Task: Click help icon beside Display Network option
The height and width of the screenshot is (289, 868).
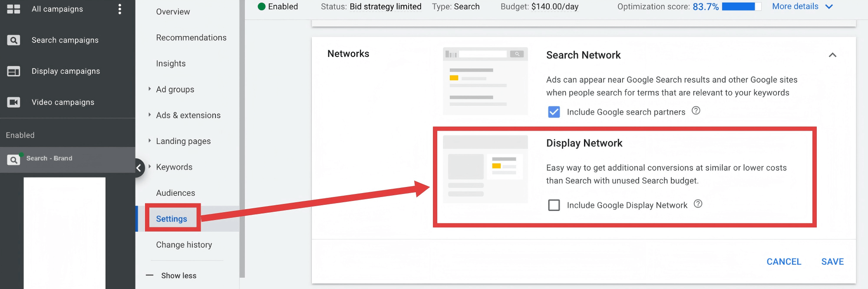Action: coord(698,204)
